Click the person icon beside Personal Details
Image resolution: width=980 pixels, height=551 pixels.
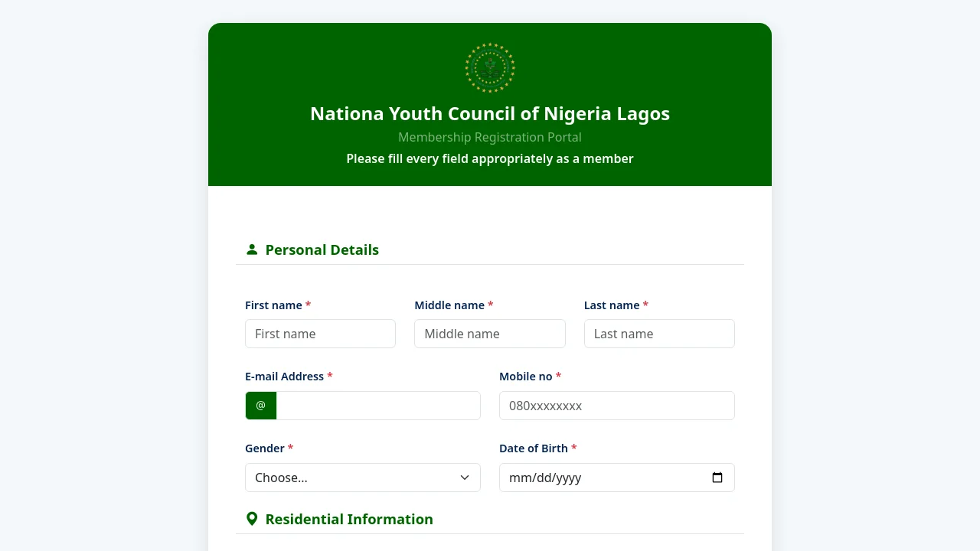(252, 249)
